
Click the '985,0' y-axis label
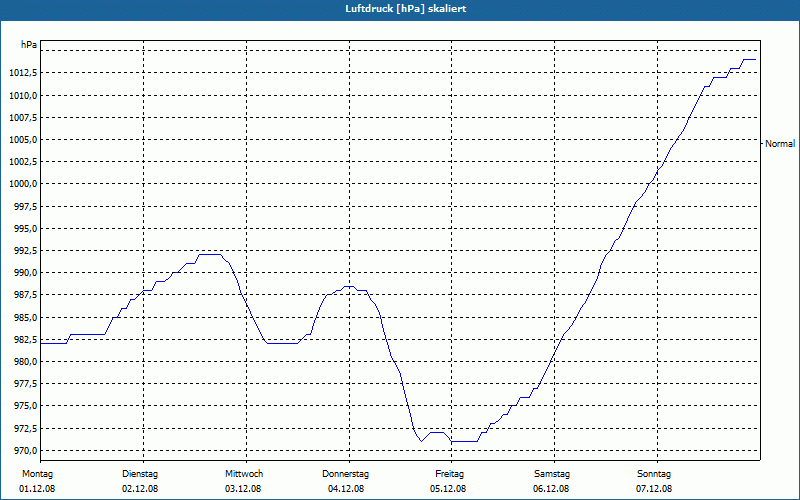25,317
